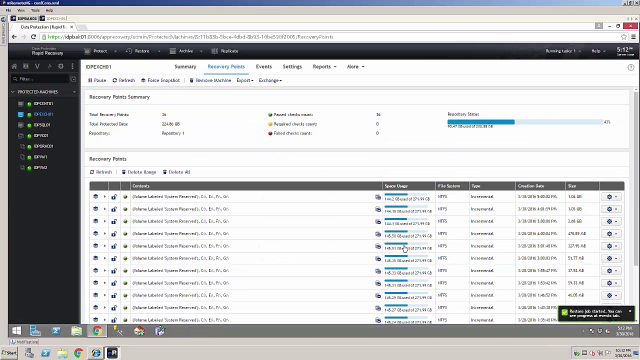640x360 pixels.
Task: Expand the arrow beside the Protect button
Action: point(116,51)
